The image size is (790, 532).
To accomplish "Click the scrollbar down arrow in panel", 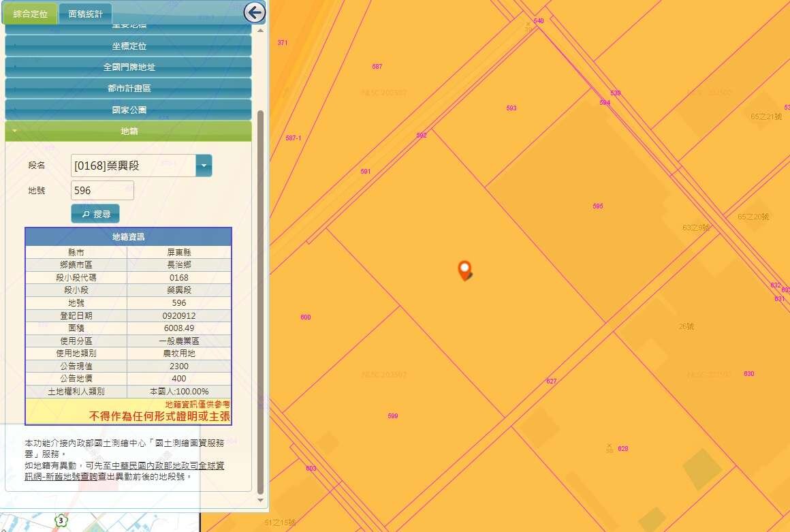I will click(259, 501).
